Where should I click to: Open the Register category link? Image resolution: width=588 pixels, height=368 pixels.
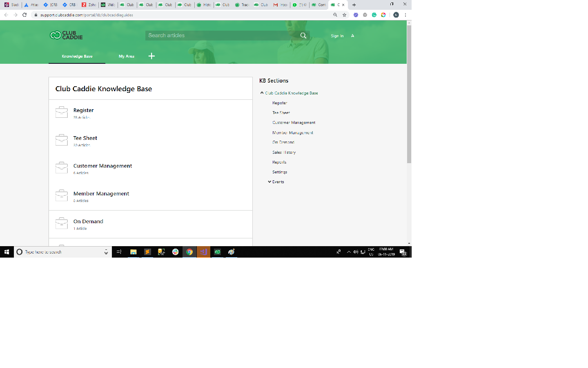83,110
